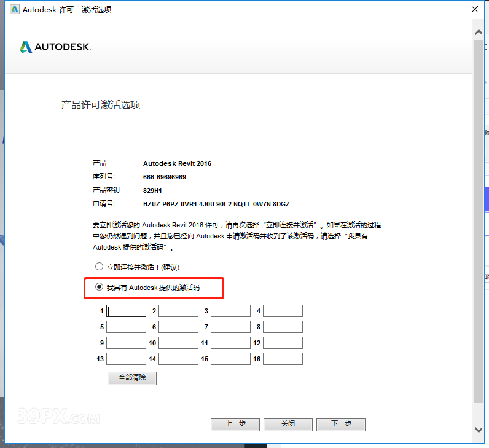Click activation code field 10
The width and height of the screenshot is (489, 448).
[x=178, y=343]
